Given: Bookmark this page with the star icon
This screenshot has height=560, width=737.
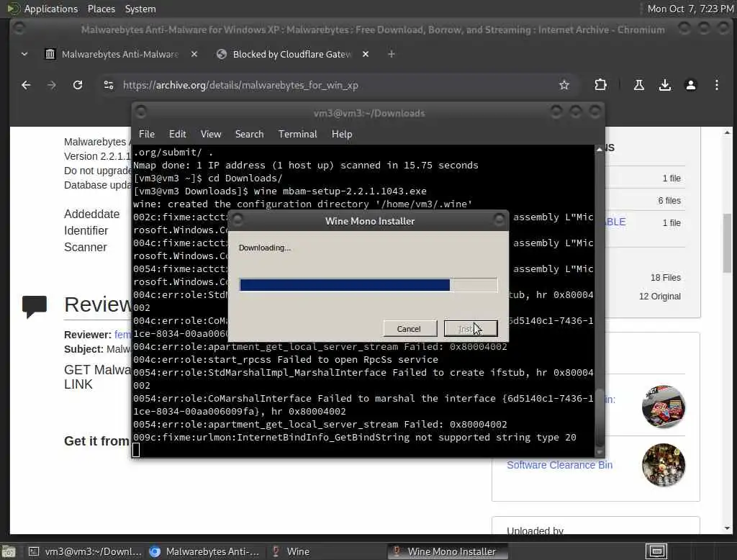Looking at the screenshot, I should click(x=564, y=85).
